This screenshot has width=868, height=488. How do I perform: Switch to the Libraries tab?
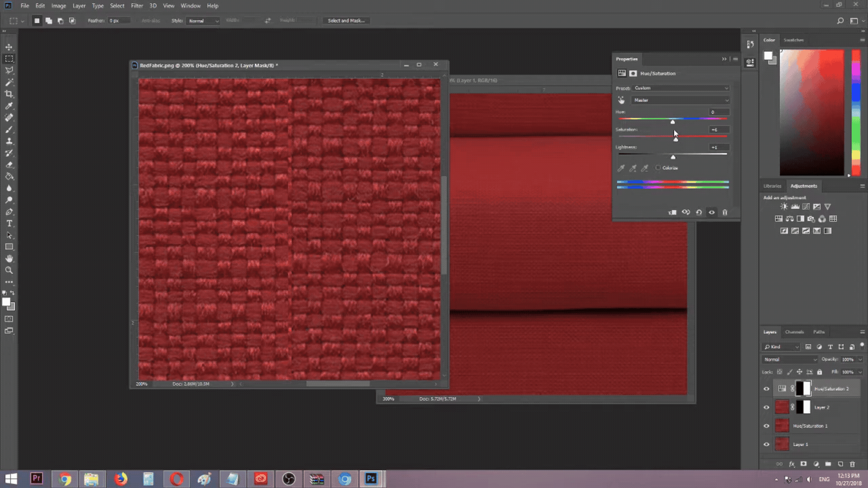[772, 186]
